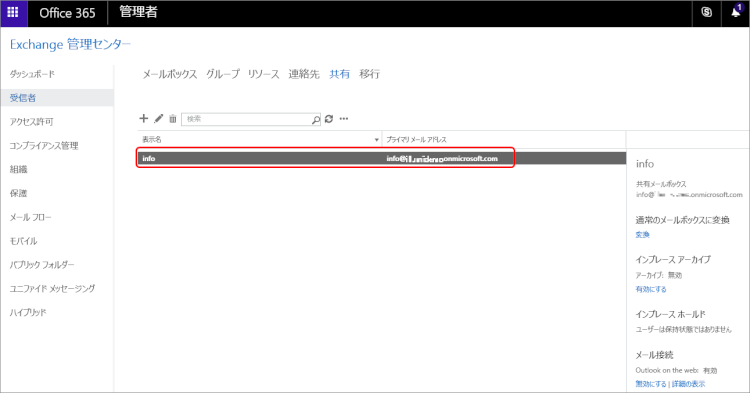Add a new shared mailbox with plus icon
This screenshot has width=750, height=393.
143,118
